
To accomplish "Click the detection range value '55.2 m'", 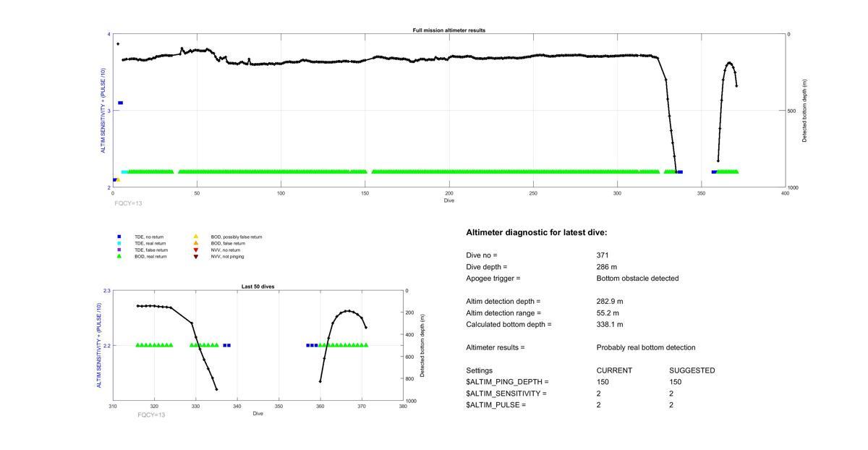I will click(608, 313).
